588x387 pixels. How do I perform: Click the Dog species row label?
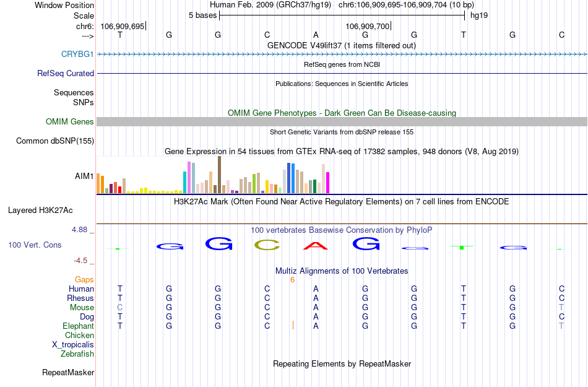(x=87, y=317)
